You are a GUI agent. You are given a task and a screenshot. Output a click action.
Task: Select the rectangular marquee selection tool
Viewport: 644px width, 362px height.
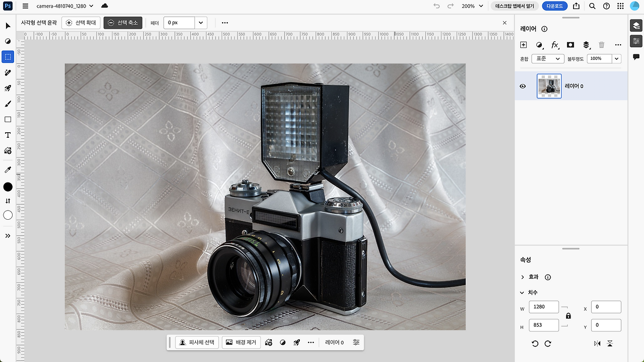click(8, 57)
